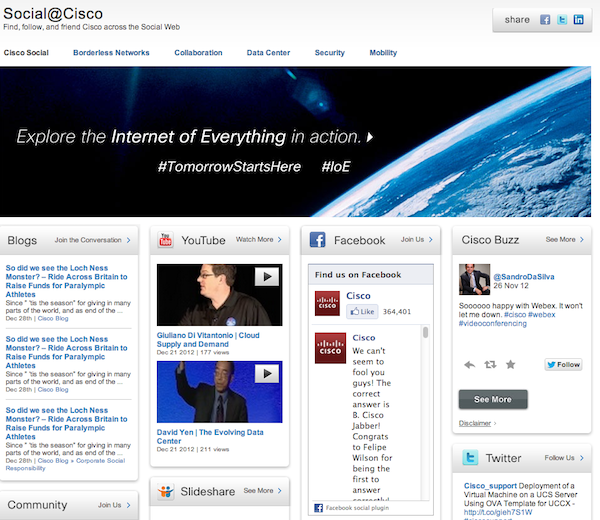The image size is (600, 520).
Task: Like Cisco on Facebook
Action: 362,311
